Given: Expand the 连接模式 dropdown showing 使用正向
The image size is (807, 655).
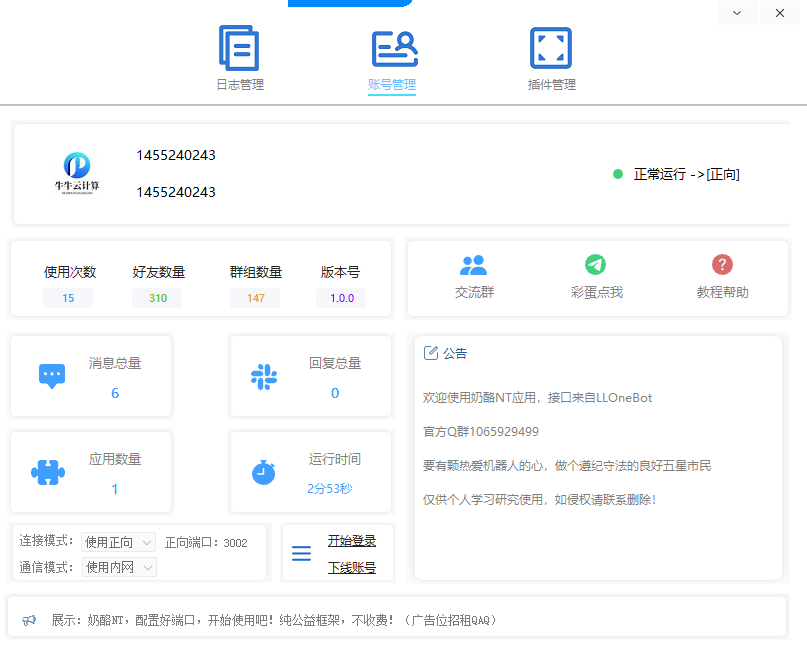Looking at the screenshot, I should point(118,542).
